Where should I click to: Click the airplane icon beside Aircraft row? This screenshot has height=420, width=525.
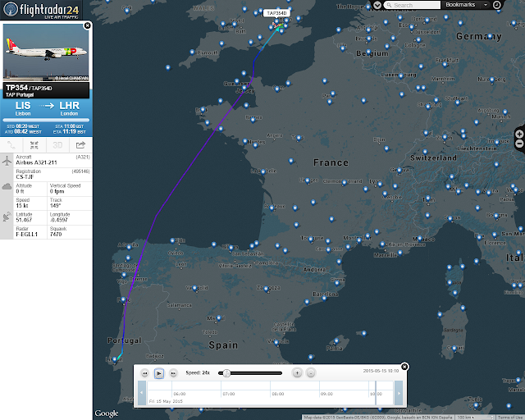point(7,161)
